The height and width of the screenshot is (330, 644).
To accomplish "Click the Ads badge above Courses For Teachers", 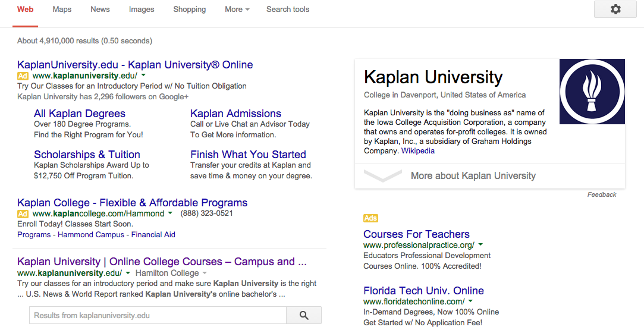I will [x=370, y=218].
